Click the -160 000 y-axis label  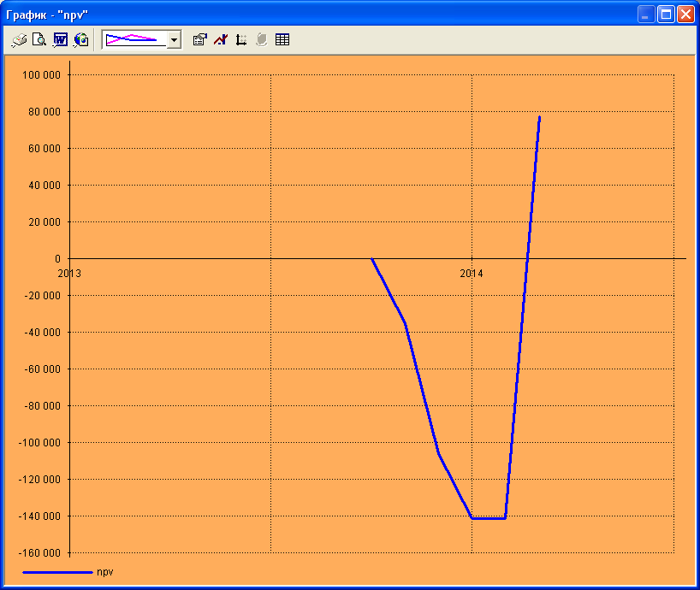pyautogui.click(x=39, y=553)
